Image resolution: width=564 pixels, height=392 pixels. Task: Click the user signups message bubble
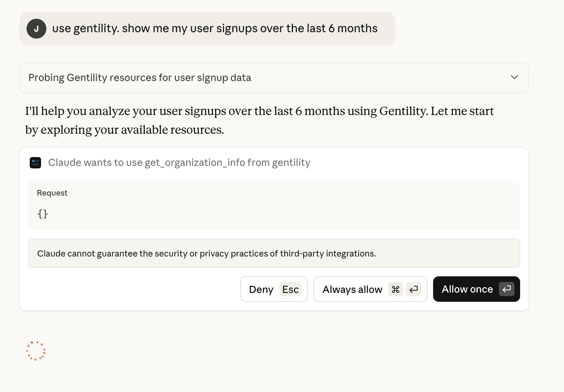tap(214, 28)
